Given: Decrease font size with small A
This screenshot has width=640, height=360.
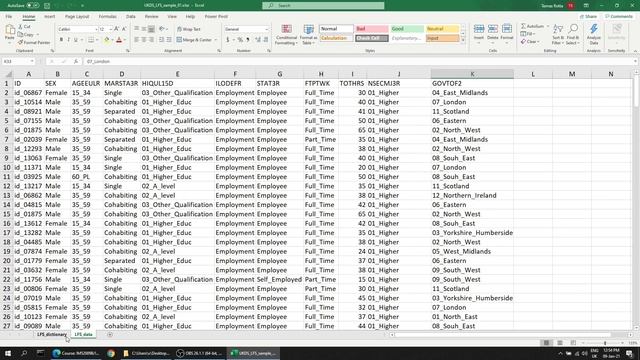Looking at the screenshot, I should coord(124,29).
